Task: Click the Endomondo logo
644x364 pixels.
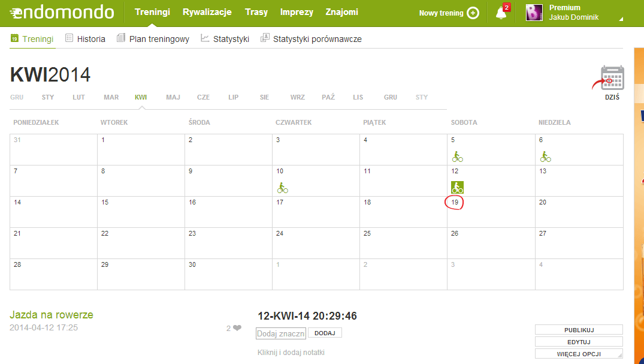Action: (62, 13)
